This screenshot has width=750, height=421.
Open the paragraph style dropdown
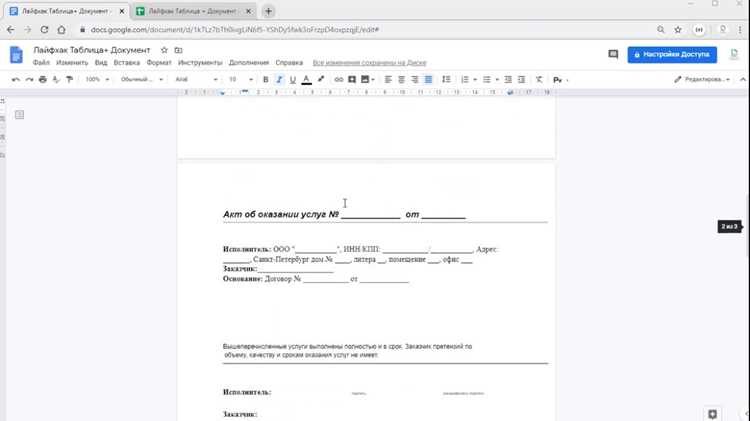[x=142, y=79]
